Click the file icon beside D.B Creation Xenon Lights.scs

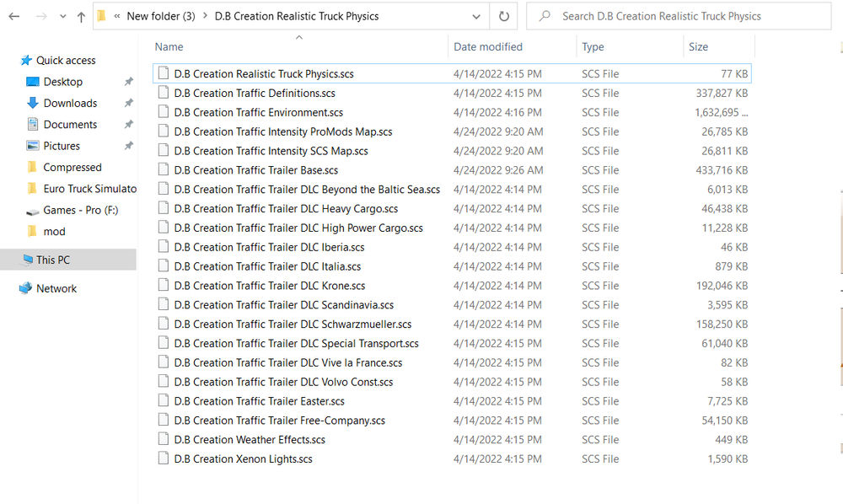[x=163, y=458]
